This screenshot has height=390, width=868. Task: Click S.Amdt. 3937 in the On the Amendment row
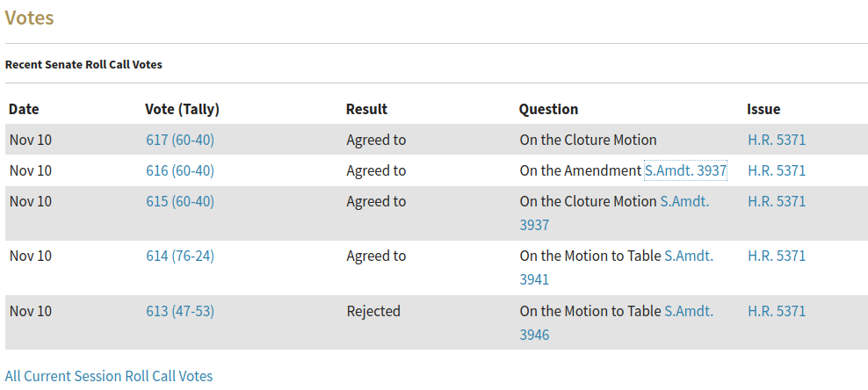685,170
